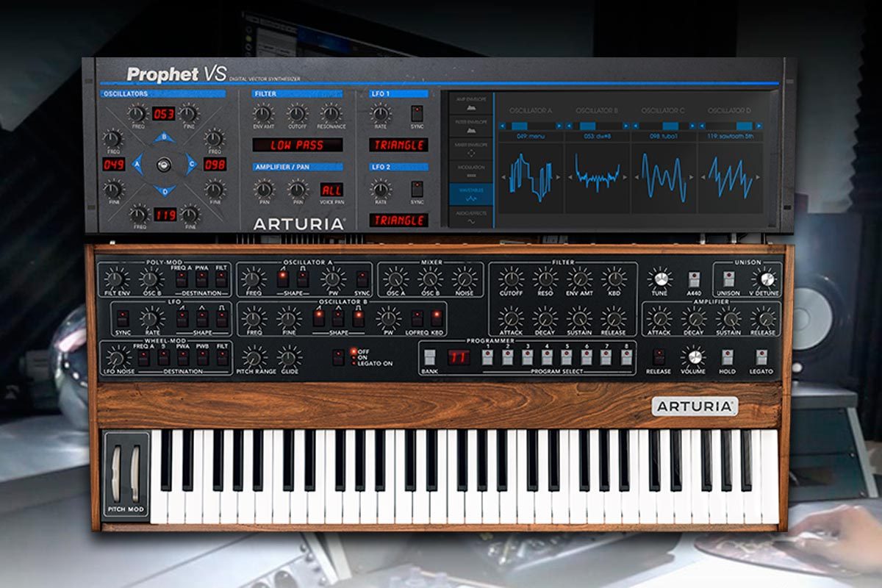882x588 pixels.
Task: Open wave number display 049
Action: click(113, 164)
